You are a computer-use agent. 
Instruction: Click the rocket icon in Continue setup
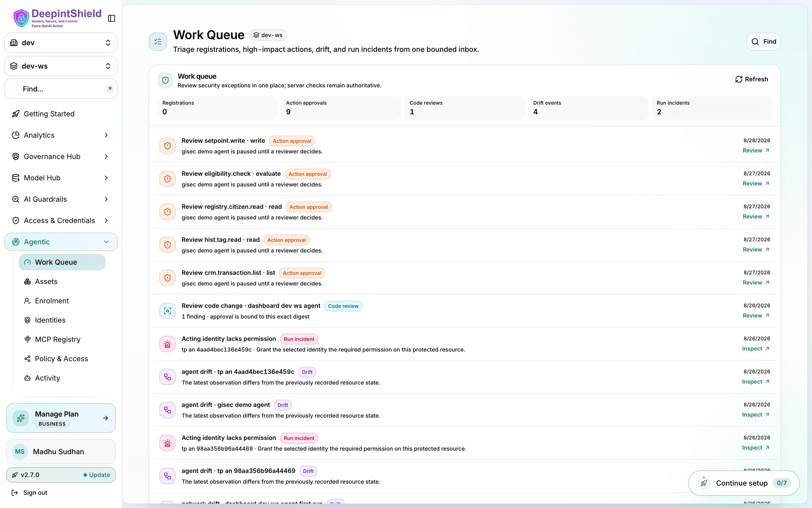[704, 483]
